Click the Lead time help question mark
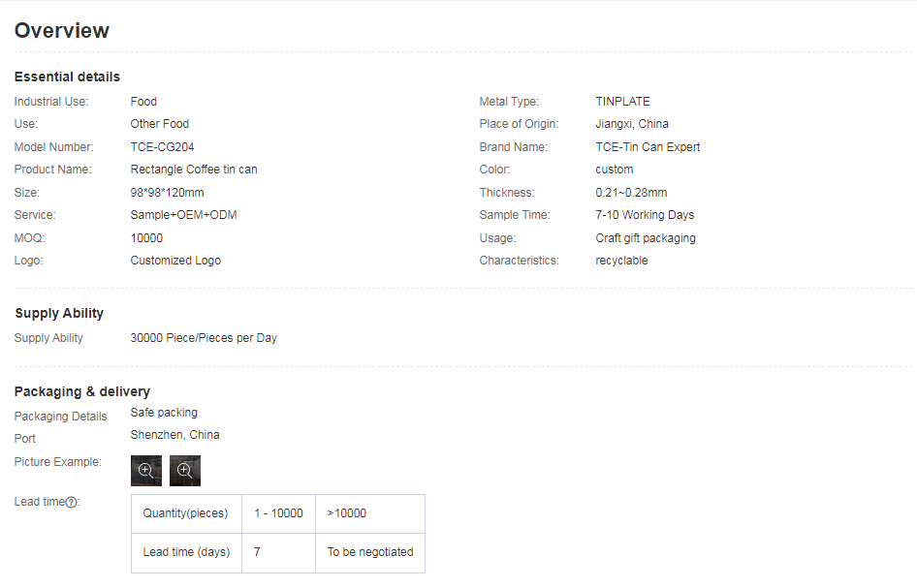 (x=72, y=502)
